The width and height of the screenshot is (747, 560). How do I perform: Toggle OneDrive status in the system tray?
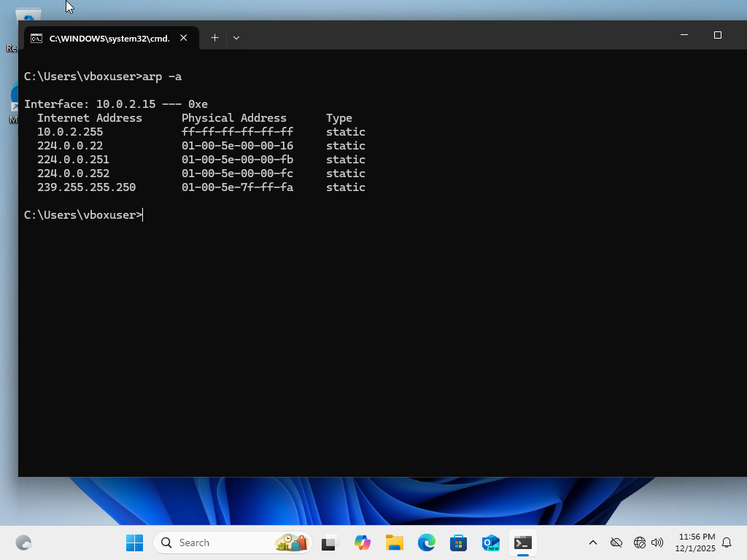616,542
